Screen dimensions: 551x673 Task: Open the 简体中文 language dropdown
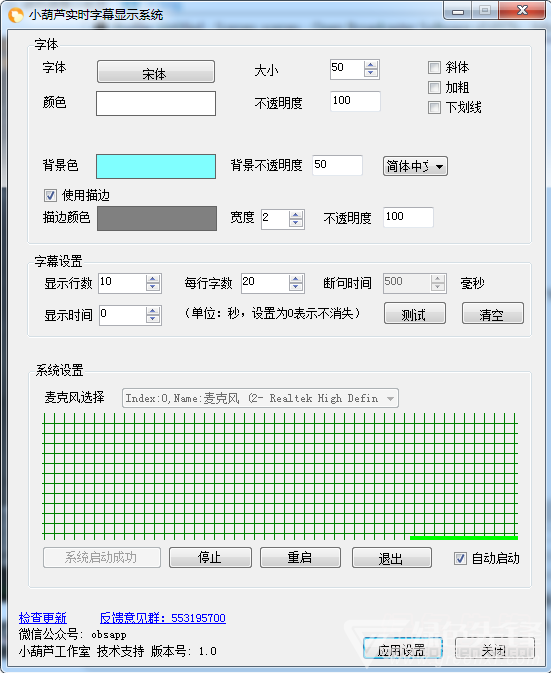pos(415,166)
